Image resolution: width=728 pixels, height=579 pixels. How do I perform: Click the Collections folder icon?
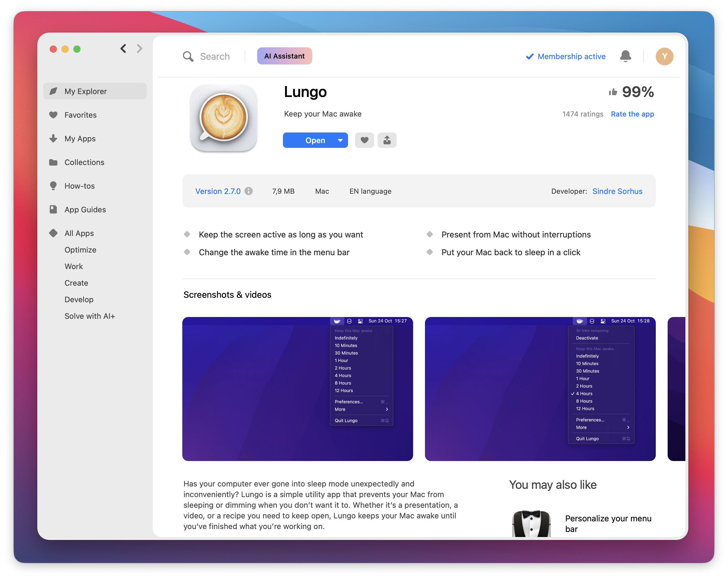tap(53, 162)
